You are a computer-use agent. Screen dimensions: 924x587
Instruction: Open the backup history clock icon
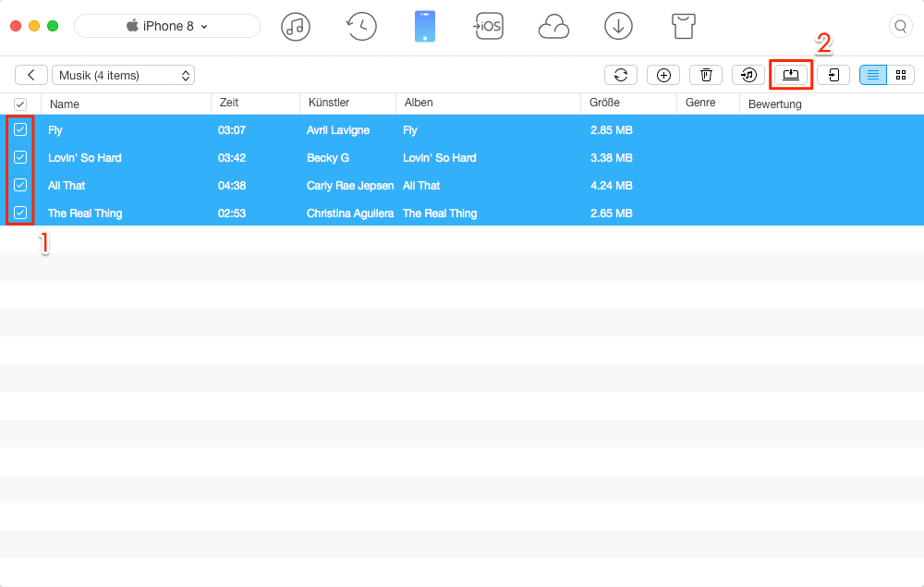pyautogui.click(x=360, y=27)
